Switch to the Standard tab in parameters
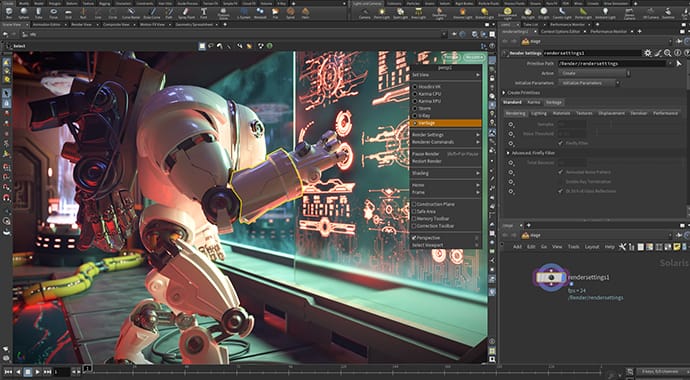This screenshot has width=690, height=380. click(x=512, y=102)
